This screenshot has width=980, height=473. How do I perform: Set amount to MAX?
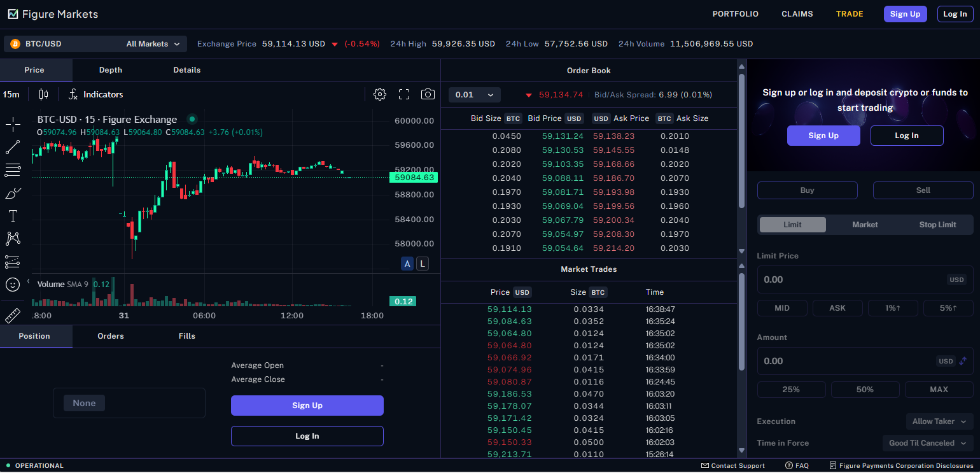coord(939,390)
